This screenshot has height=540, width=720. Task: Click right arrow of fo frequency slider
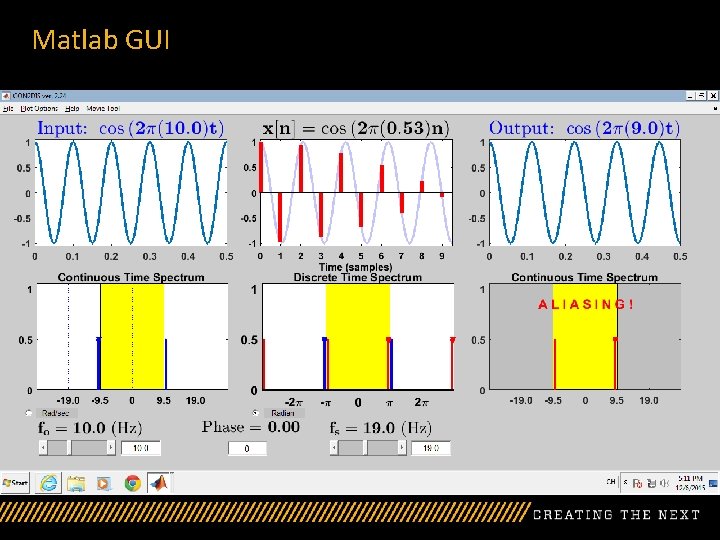[x=111, y=447]
